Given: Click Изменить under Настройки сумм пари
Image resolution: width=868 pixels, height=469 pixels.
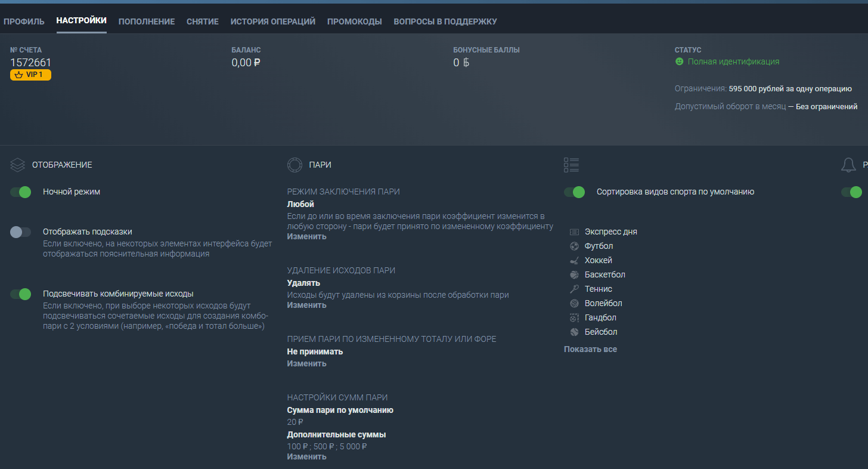Looking at the screenshot, I should tap(306, 456).
